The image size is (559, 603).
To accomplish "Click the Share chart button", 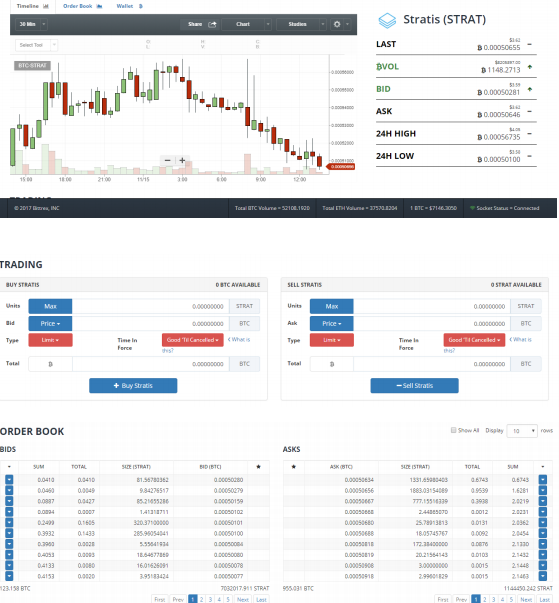I will click(x=202, y=24).
